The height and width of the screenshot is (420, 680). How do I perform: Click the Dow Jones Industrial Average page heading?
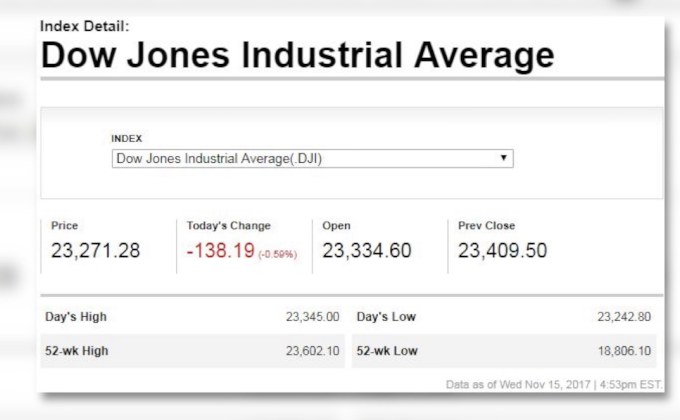(297, 53)
